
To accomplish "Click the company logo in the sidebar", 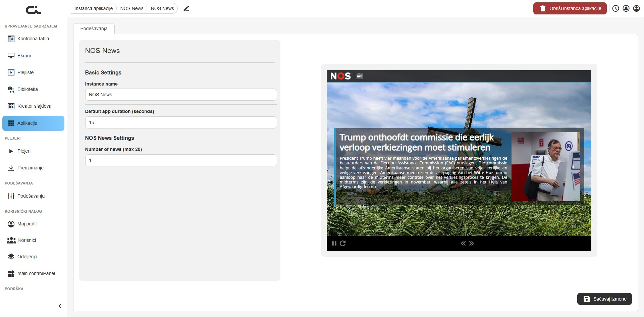I will coord(33,10).
